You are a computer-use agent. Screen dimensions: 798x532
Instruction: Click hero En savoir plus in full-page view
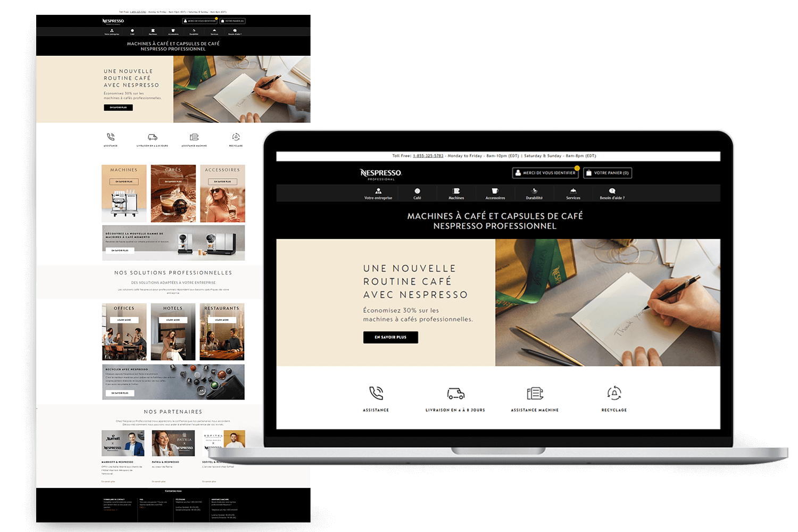tap(118, 107)
